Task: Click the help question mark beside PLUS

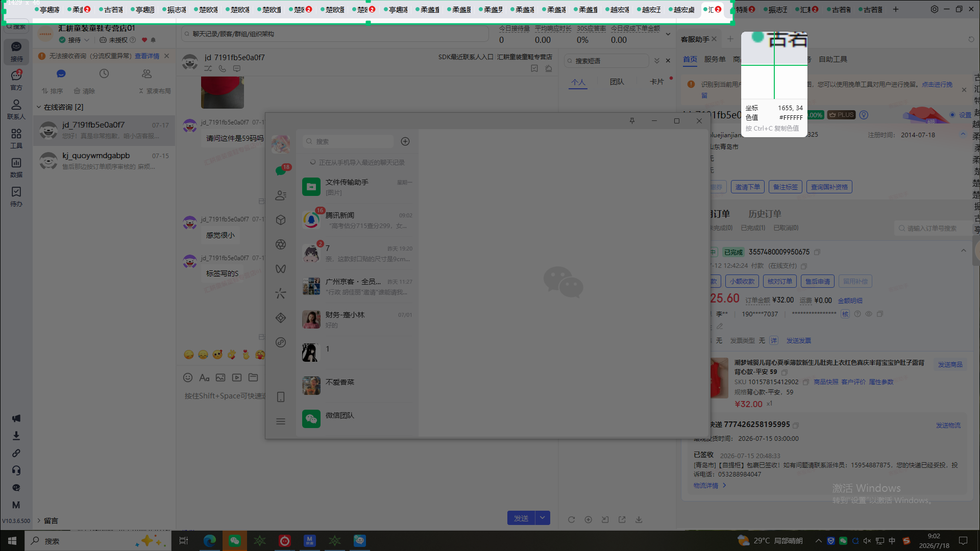Action: point(864,115)
